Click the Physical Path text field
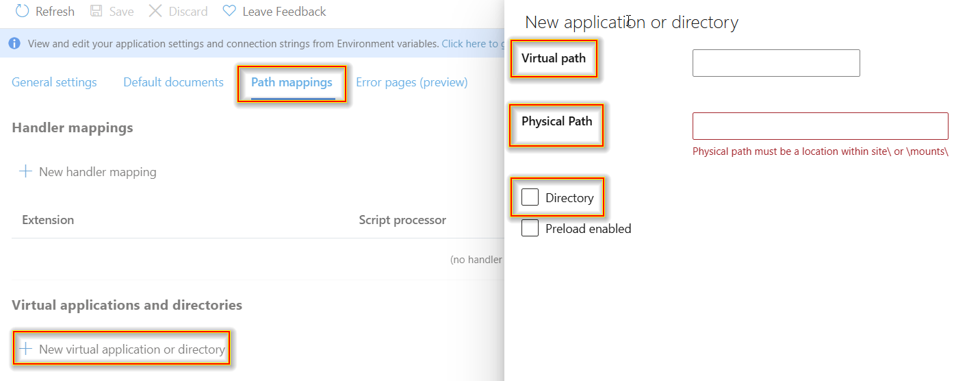 [820, 126]
